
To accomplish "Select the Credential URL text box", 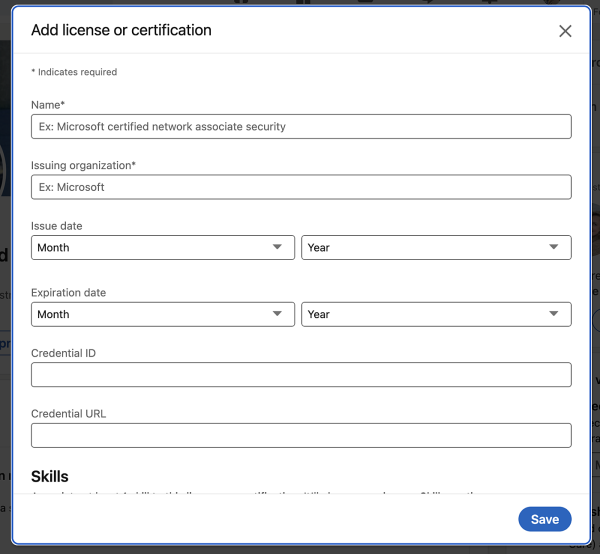I will coord(301,435).
